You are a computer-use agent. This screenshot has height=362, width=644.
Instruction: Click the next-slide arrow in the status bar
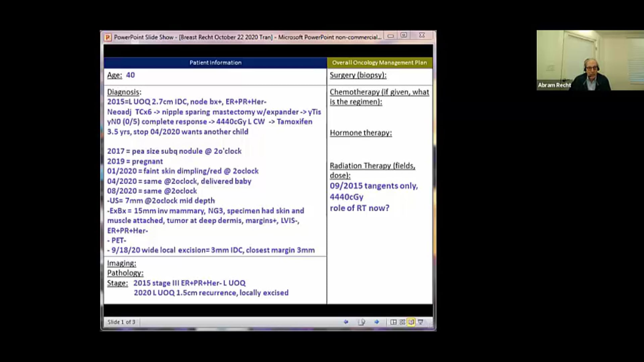tap(377, 322)
